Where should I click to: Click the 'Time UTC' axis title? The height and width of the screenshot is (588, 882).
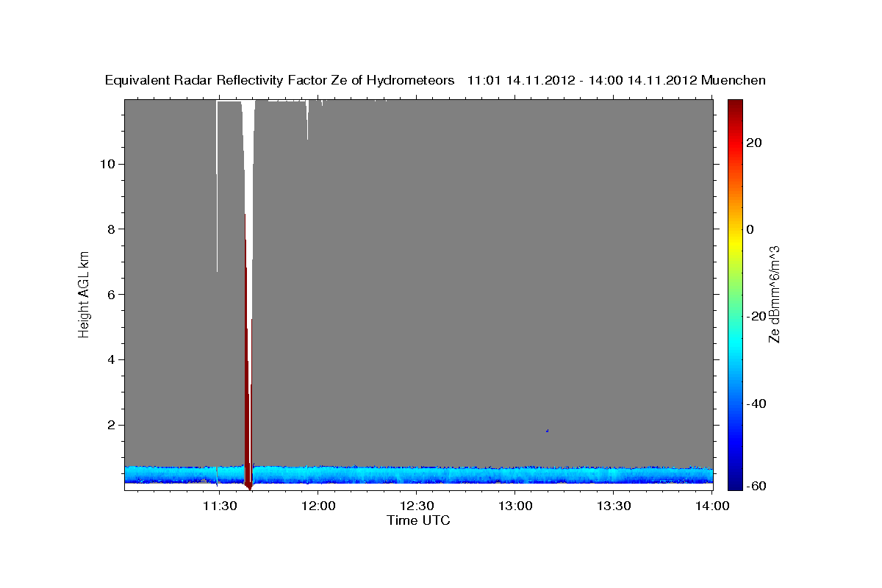tap(418, 520)
